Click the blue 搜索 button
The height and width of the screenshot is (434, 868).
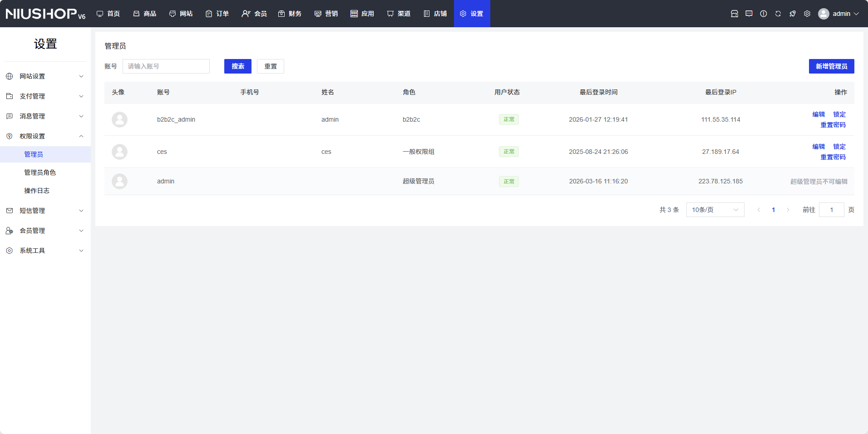point(237,66)
